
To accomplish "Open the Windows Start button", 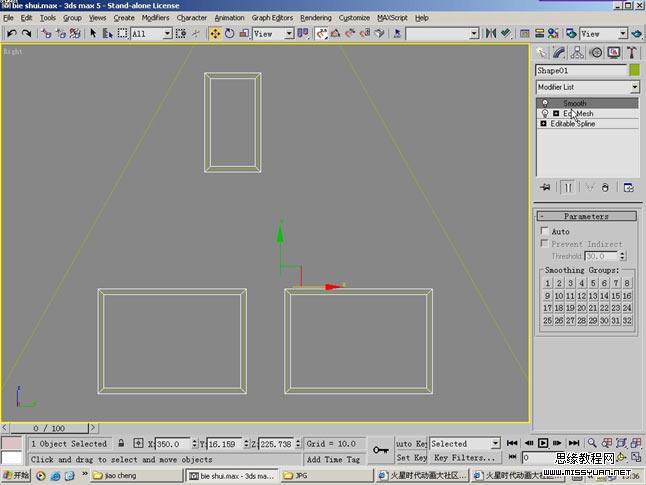I will 16,476.
